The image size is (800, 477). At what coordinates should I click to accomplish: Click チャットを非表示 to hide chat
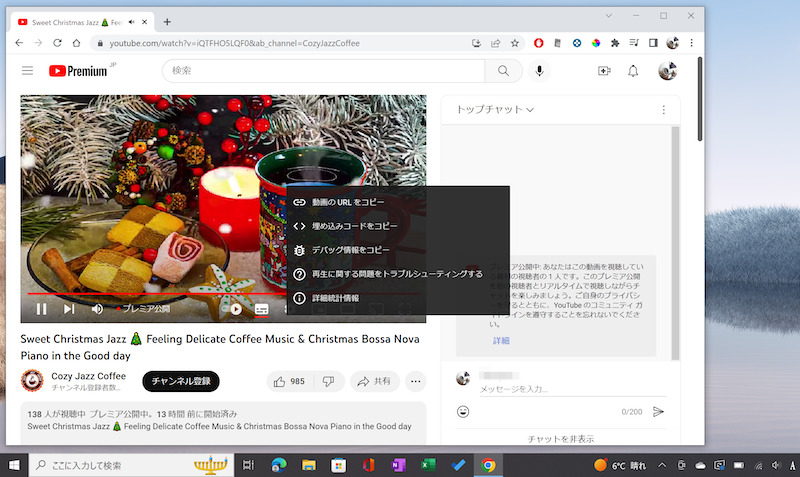560,438
